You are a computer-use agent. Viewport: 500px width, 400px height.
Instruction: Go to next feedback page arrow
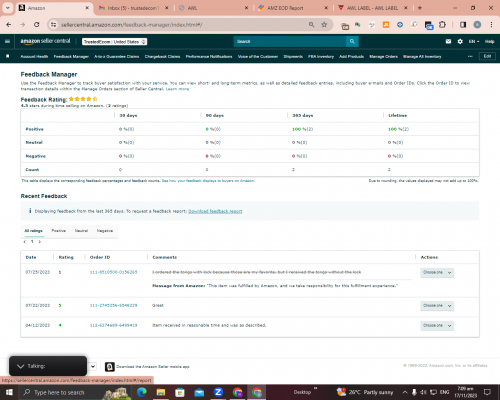point(40,242)
